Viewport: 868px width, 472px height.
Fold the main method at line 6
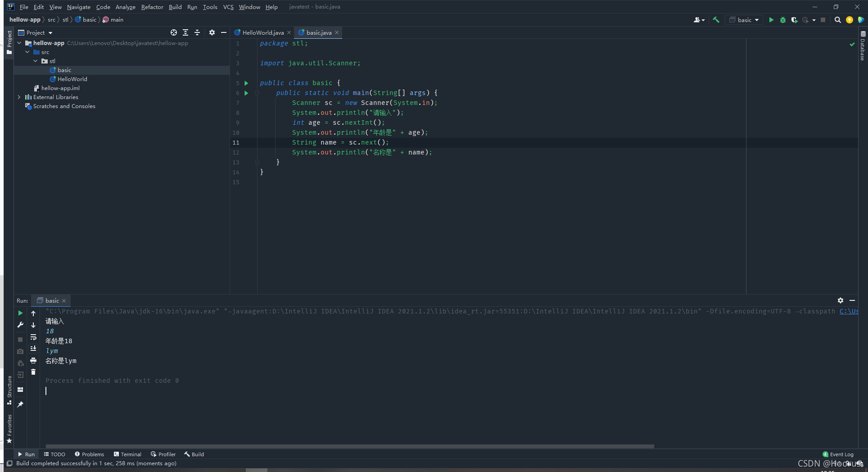click(x=257, y=93)
